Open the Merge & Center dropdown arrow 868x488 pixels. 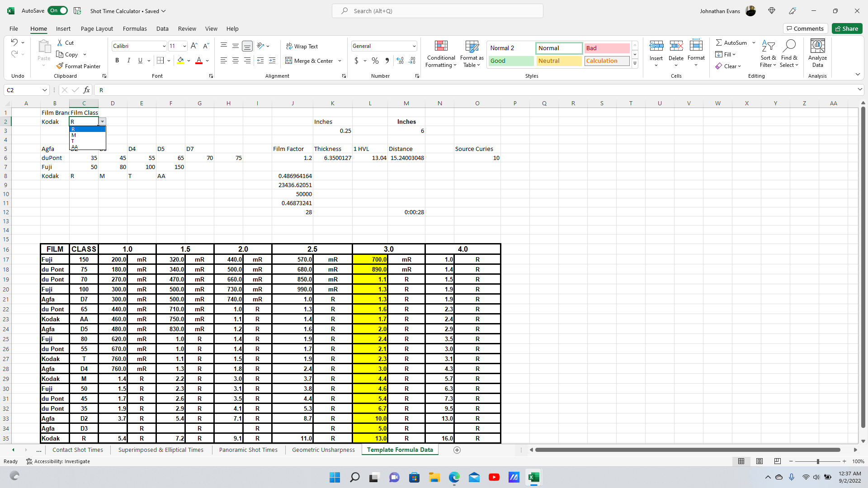pyautogui.click(x=340, y=61)
